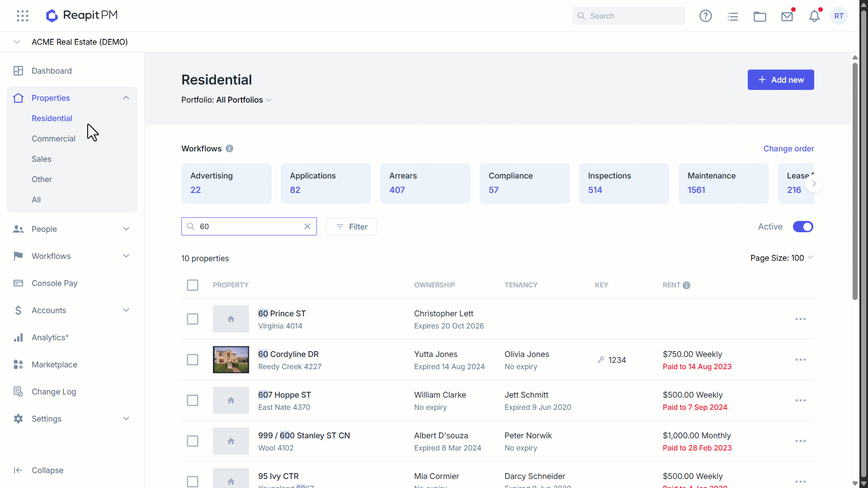868x488 pixels.
Task: Open the task list icon in header
Action: tap(732, 16)
